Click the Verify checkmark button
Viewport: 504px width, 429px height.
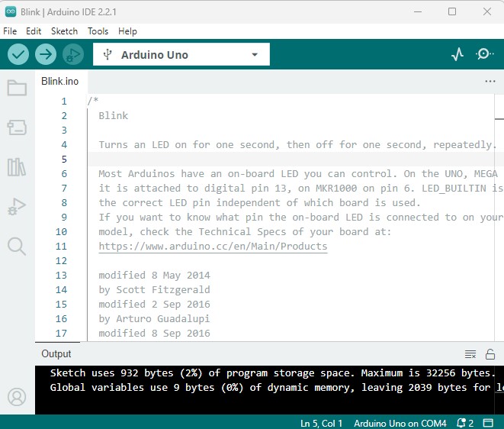coord(18,54)
